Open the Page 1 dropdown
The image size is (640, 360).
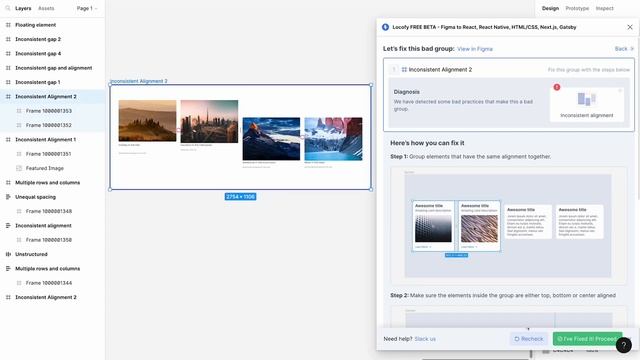tap(87, 8)
